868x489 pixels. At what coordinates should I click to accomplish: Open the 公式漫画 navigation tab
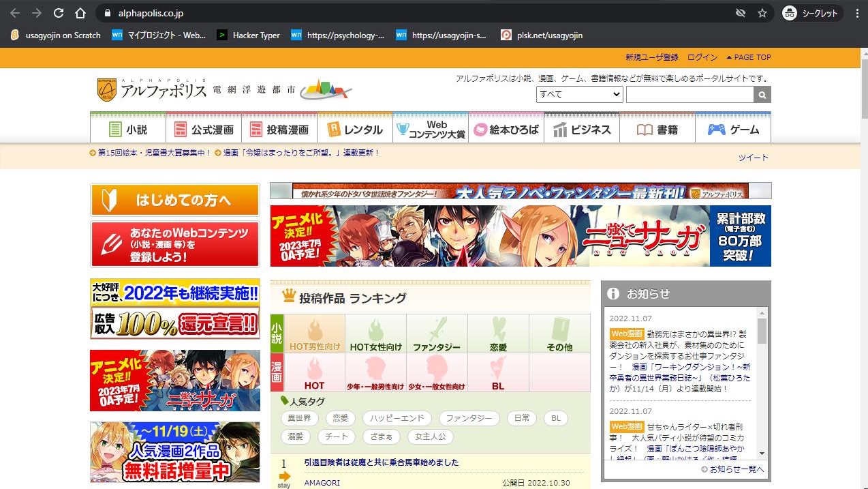[x=204, y=129]
